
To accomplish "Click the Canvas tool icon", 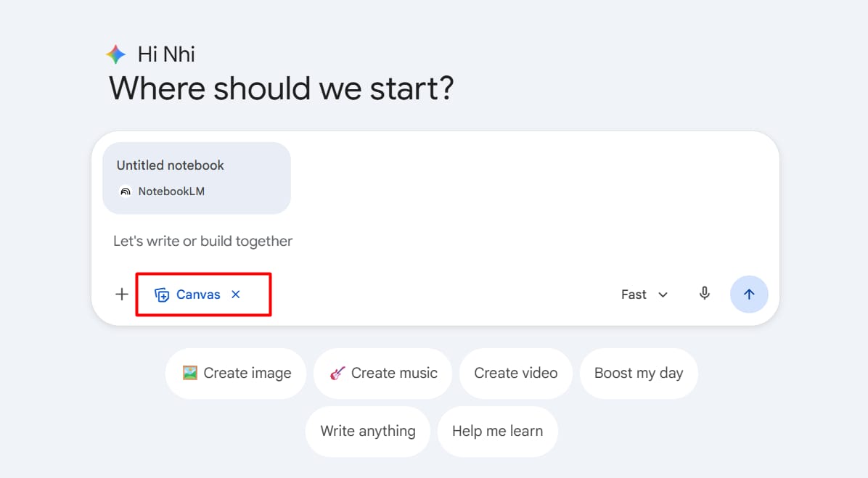I will [x=162, y=294].
